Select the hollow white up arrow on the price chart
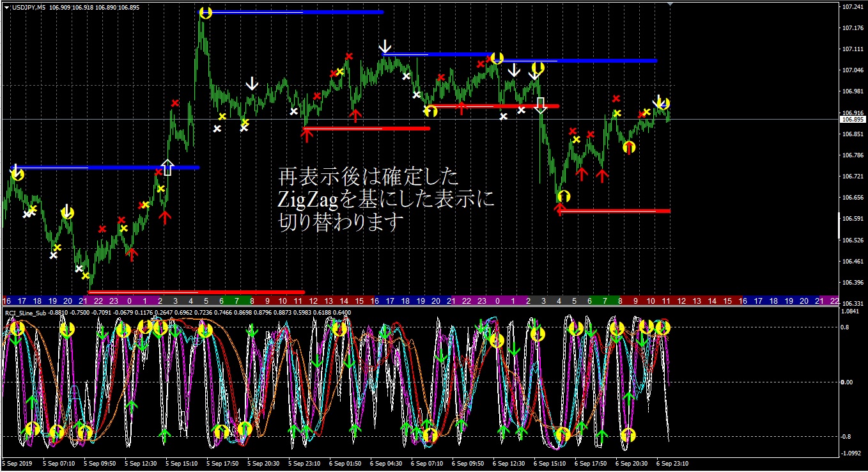868x472 pixels. (x=167, y=167)
